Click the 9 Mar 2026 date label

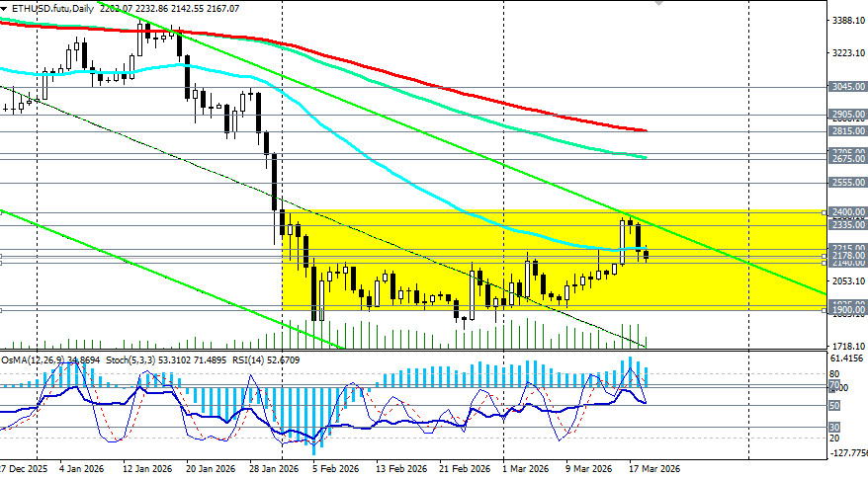click(588, 469)
